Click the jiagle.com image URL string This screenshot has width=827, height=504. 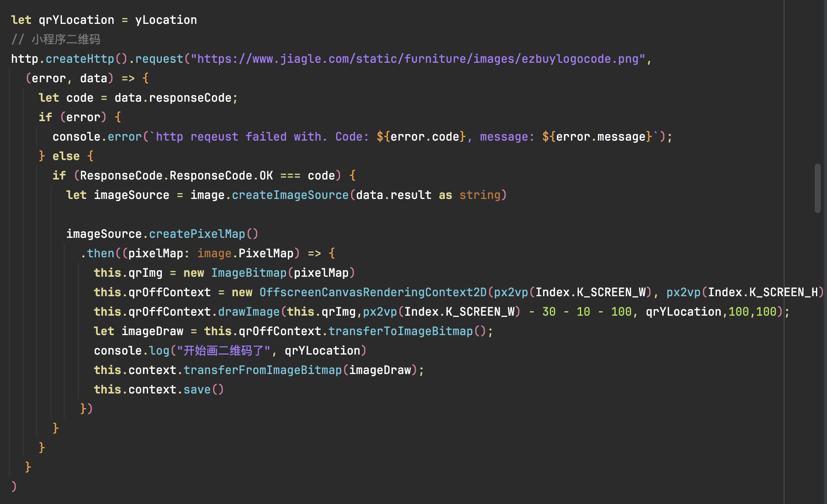click(x=417, y=59)
